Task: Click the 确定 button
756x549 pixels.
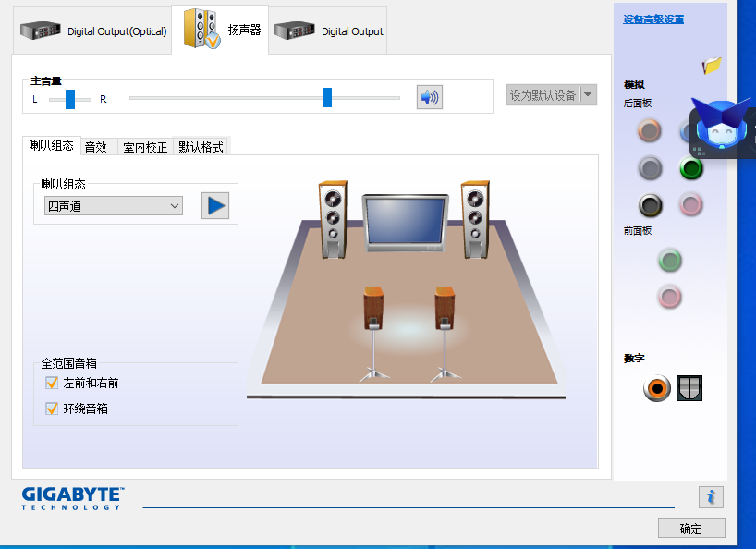Action: [x=691, y=529]
